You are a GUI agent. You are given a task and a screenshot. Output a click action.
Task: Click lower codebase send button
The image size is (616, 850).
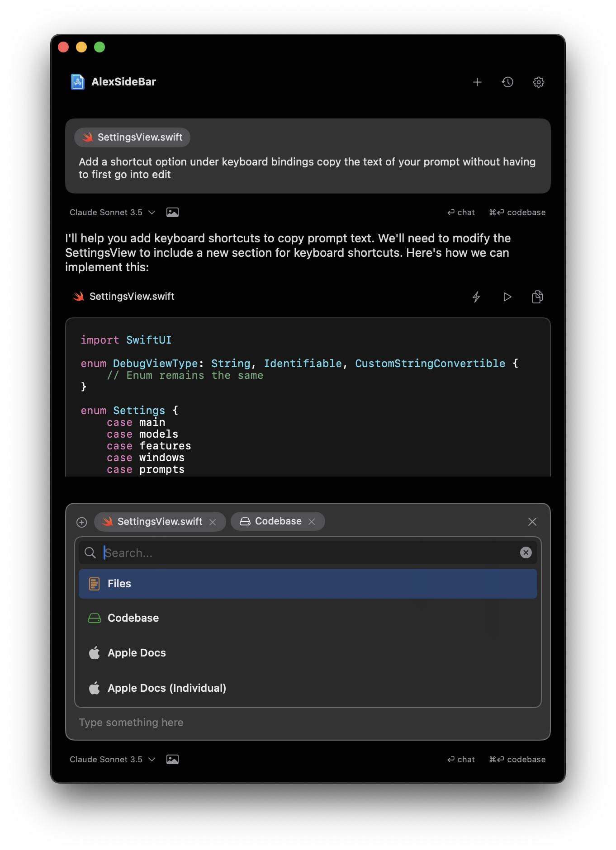pos(517,760)
